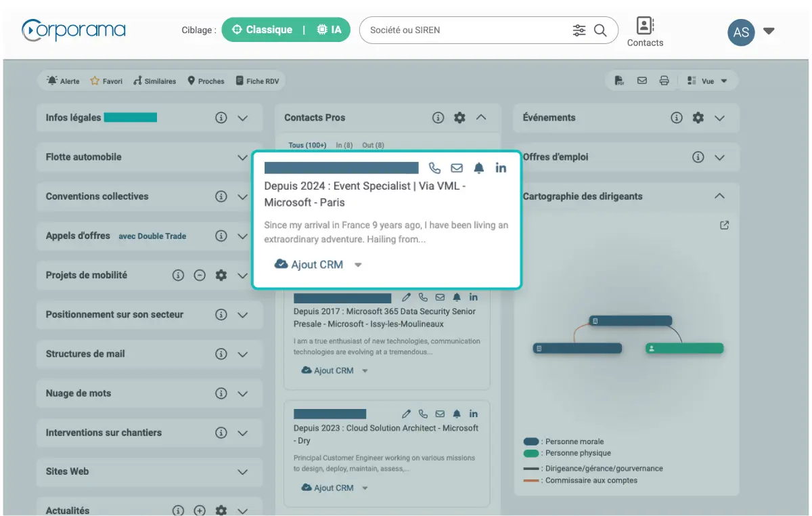Click the phone icon in highlighted Event Specialist card
This screenshot has width=812, height=516.
pyautogui.click(x=435, y=168)
